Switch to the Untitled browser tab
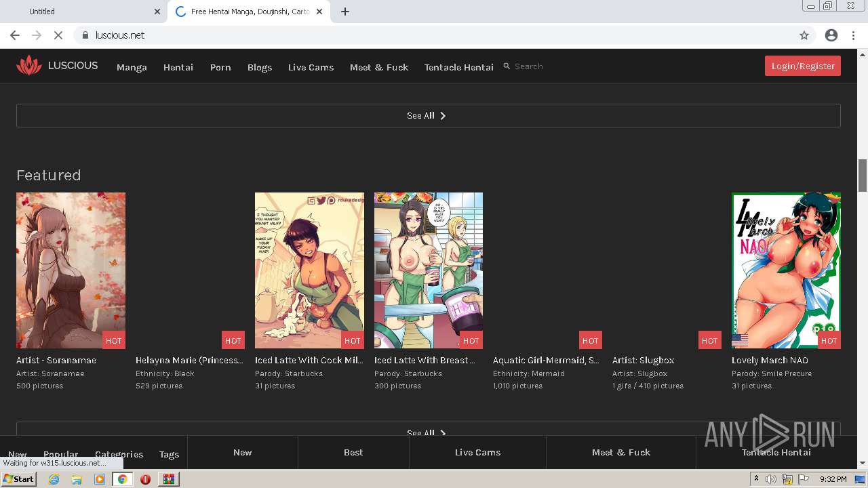 click(x=83, y=12)
